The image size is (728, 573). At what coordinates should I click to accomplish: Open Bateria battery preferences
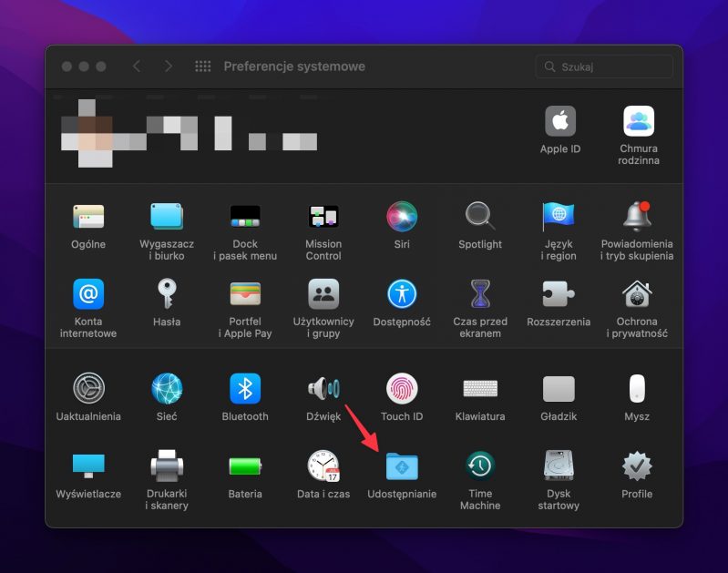[x=245, y=466]
